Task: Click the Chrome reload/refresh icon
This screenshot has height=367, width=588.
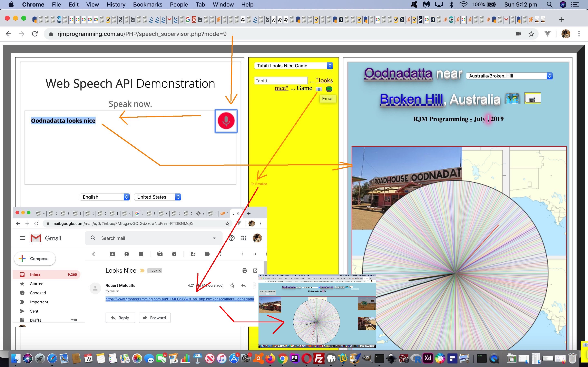Action: tap(36, 34)
